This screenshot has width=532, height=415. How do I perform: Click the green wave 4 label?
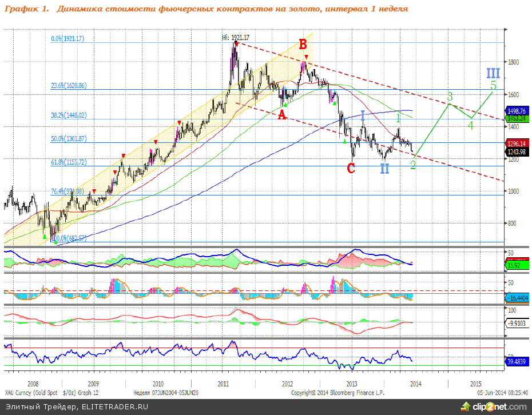(470, 125)
